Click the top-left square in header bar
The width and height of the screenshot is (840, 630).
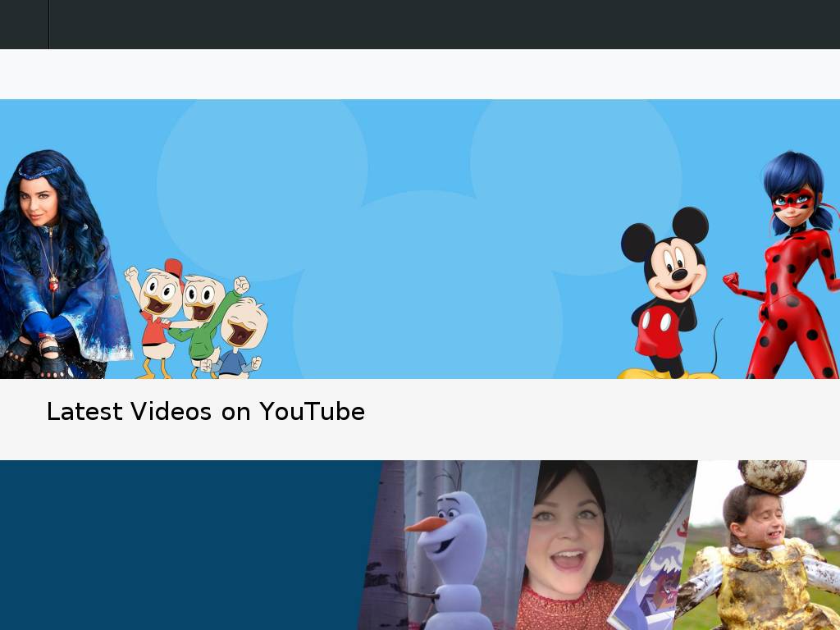24,25
